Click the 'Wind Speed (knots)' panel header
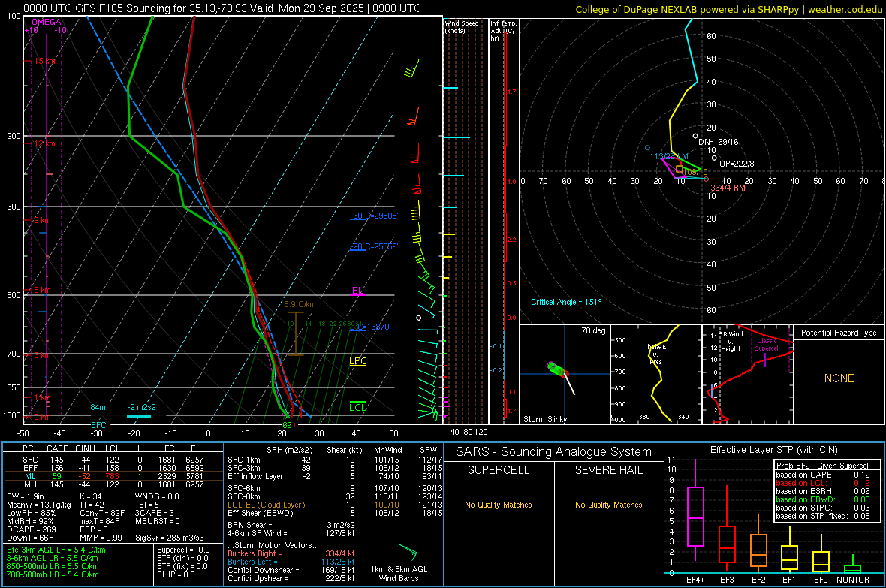This screenshot has height=588, width=886. click(x=462, y=26)
